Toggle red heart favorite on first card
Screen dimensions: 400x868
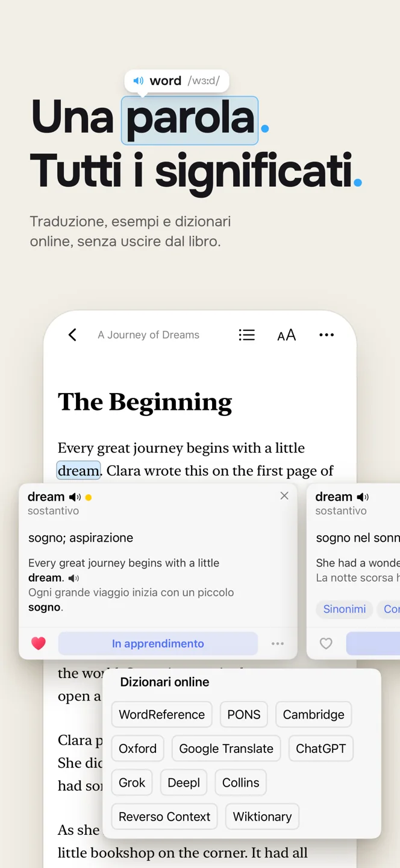pos(39,643)
